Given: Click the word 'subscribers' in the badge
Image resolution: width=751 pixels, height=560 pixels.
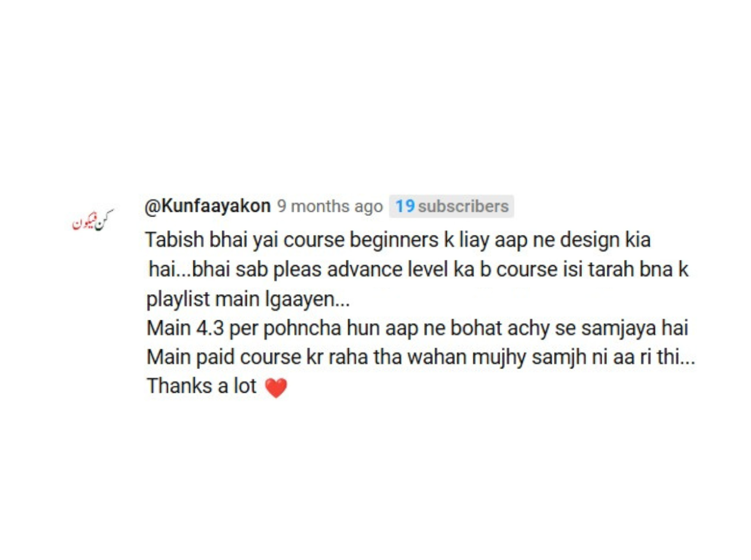Looking at the screenshot, I should pyautogui.click(x=463, y=206).
